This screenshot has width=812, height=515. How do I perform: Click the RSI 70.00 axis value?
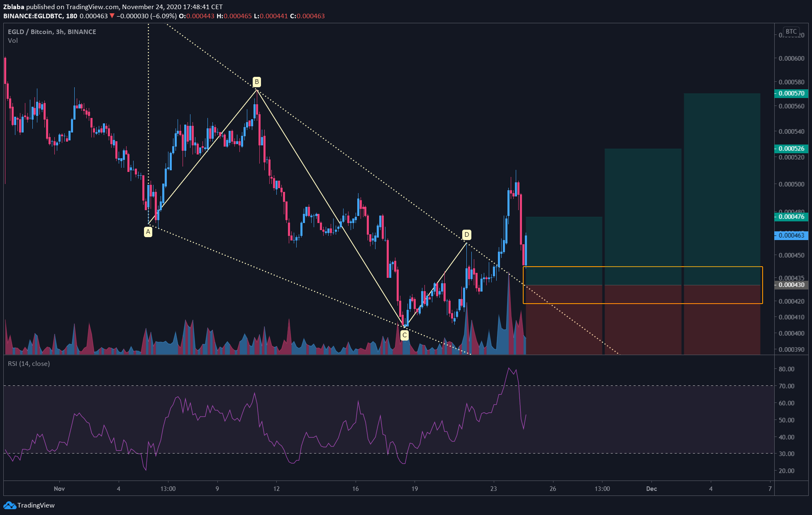click(x=786, y=386)
